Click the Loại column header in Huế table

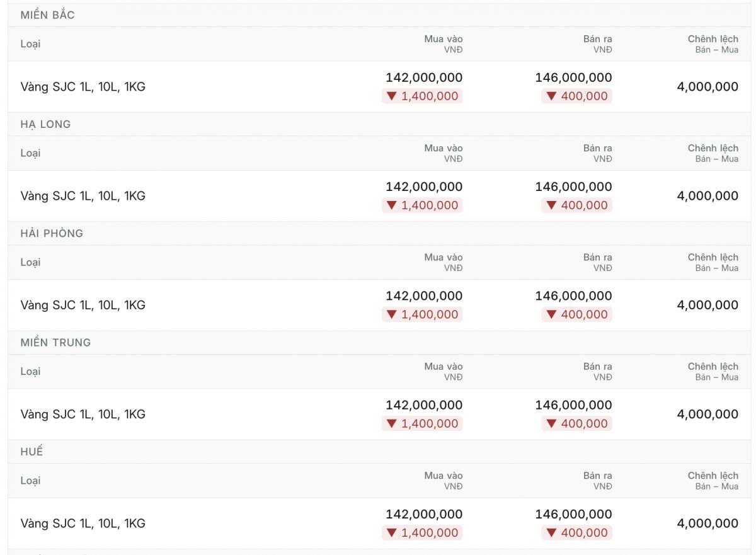pos(30,481)
